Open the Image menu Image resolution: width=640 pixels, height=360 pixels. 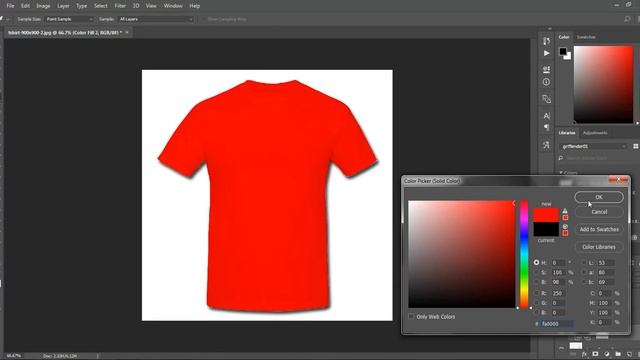43,6
